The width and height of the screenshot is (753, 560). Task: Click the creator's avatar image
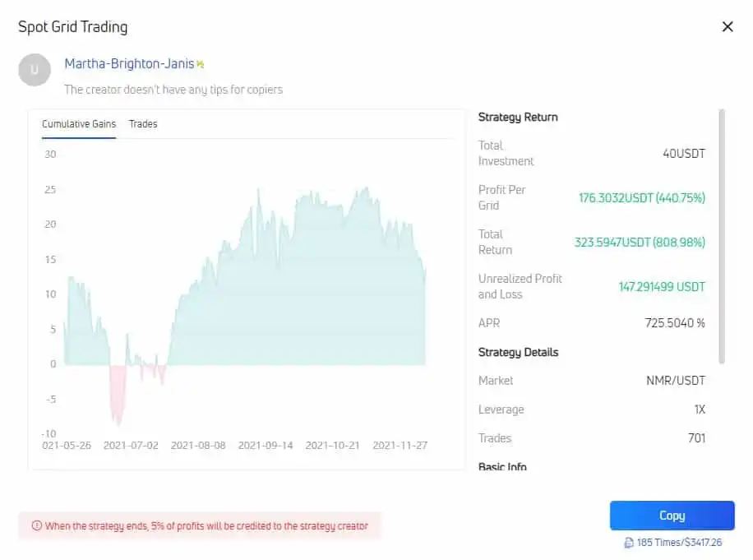click(35, 70)
